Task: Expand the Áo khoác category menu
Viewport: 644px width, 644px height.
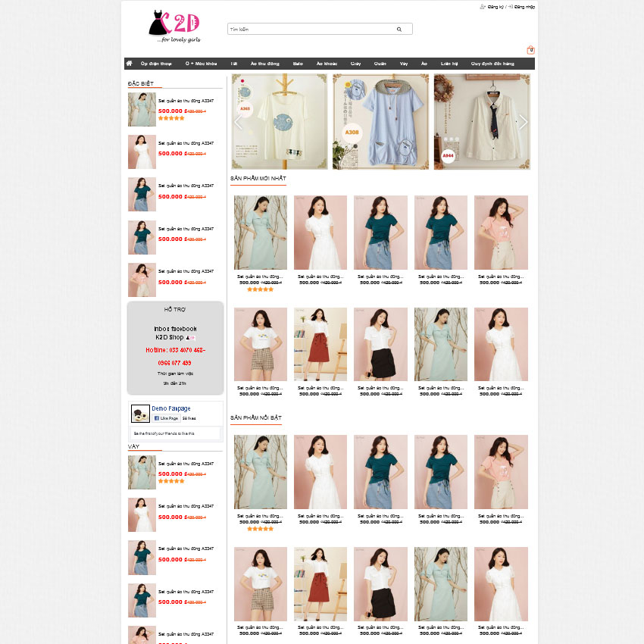Action: coord(327,64)
